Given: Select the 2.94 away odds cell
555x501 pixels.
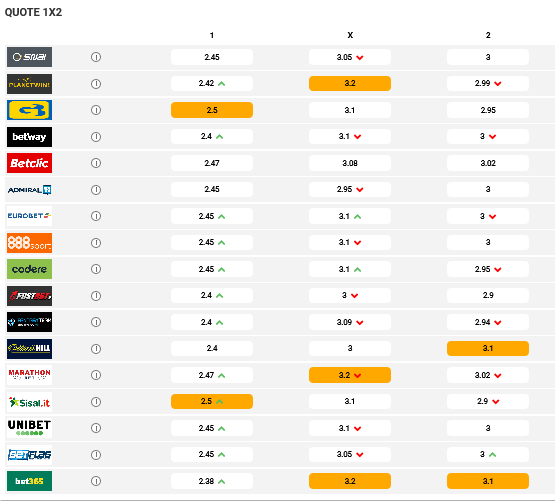Looking at the screenshot, I should coord(488,322).
